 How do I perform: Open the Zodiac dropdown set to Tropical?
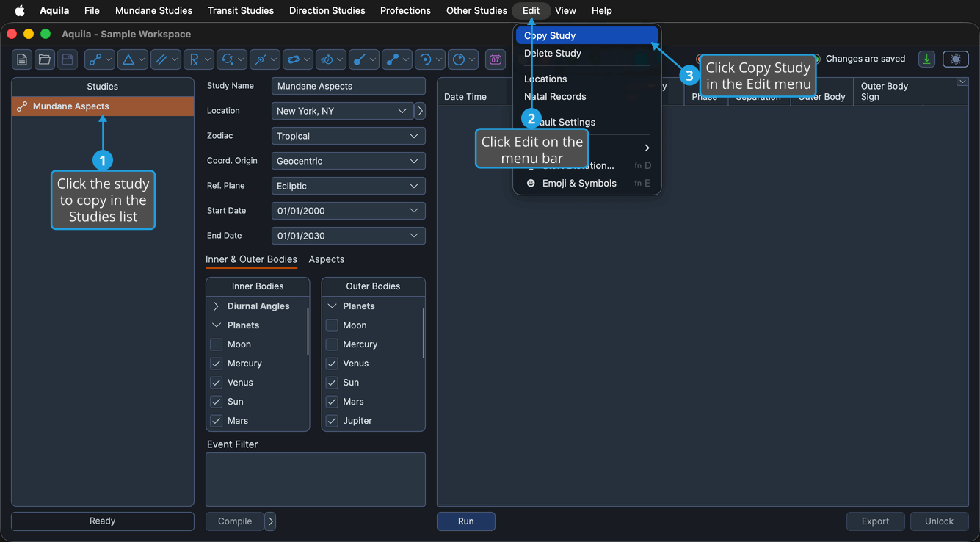(x=349, y=136)
